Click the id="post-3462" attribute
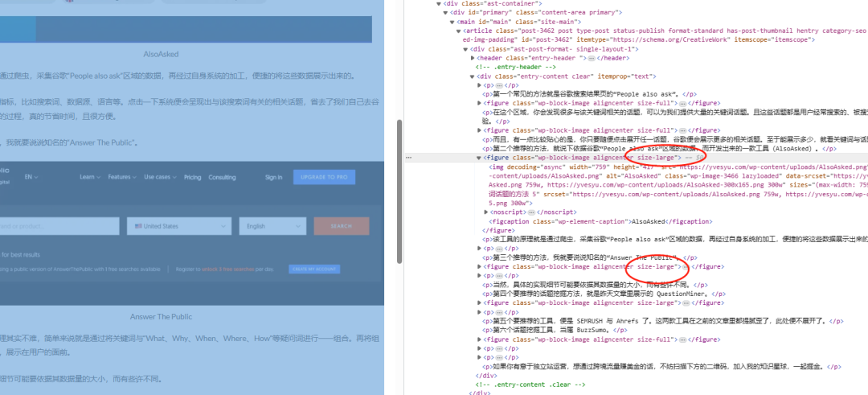This screenshot has width=868, height=395. point(549,40)
